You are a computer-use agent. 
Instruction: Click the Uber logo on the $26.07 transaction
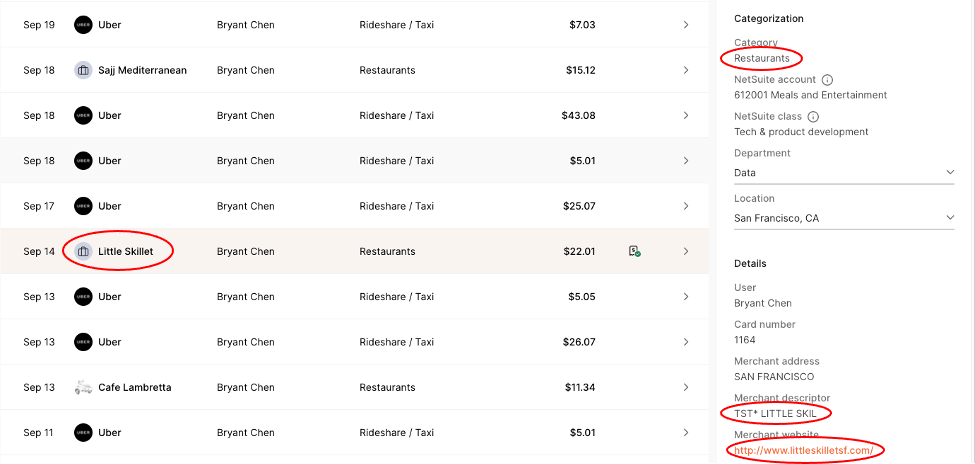(x=83, y=342)
